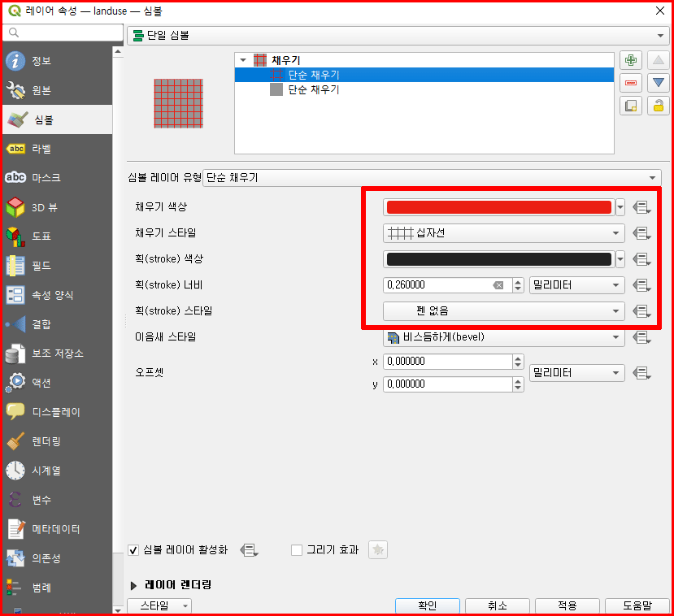
Task: Open the 시계열 tab
Action: (x=57, y=471)
